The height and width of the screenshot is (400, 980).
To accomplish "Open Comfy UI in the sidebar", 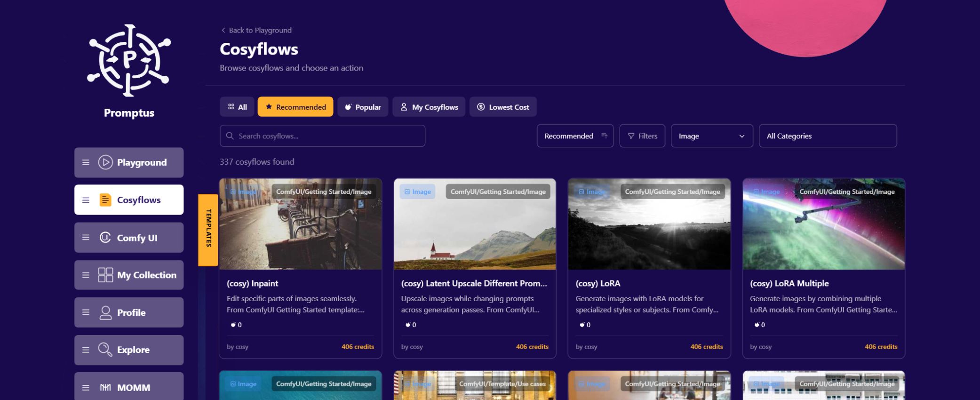I will pos(129,238).
